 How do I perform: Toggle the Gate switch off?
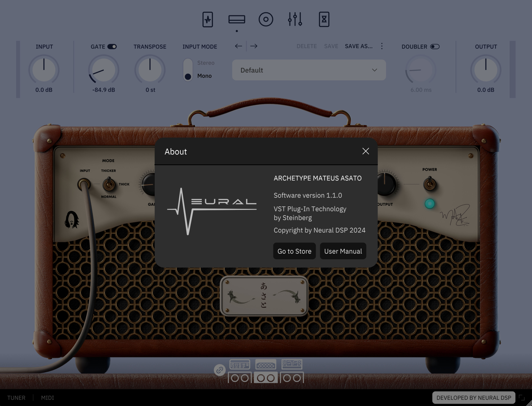pos(112,47)
